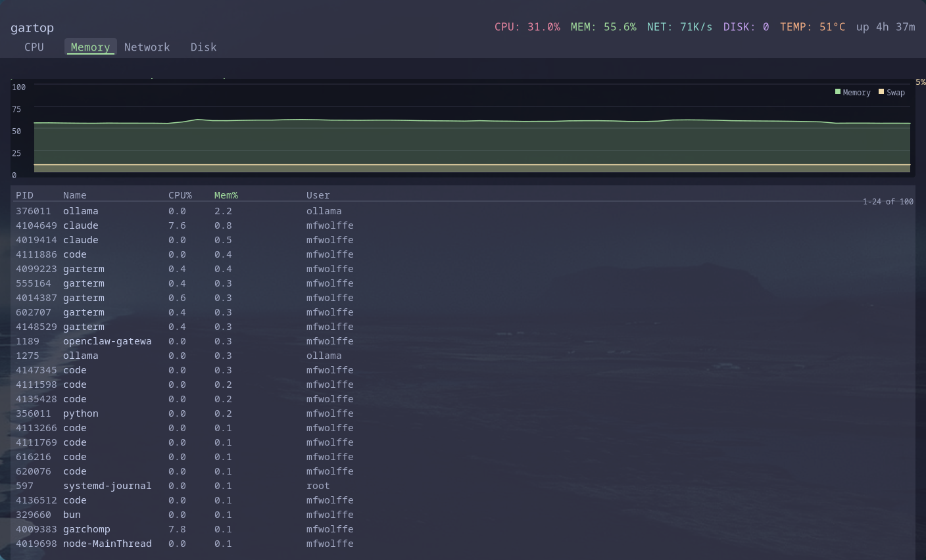Open the Disk tab
This screenshot has width=926, height=560.
pos(203,47)
